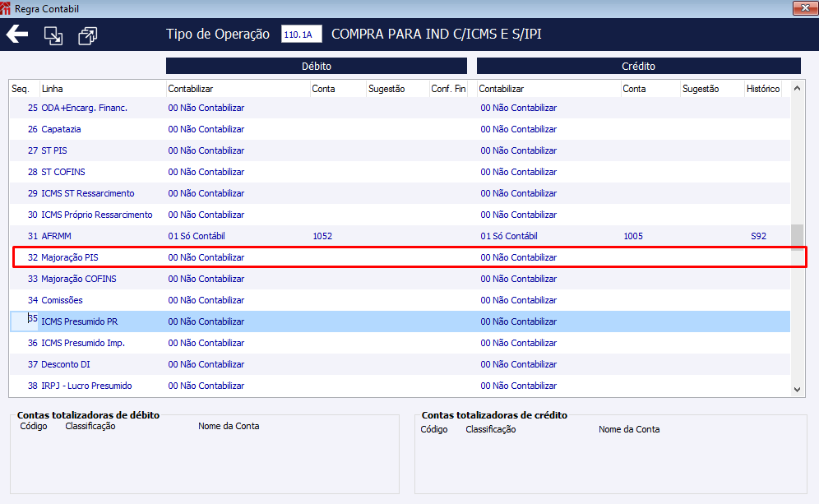This screenshot has width=819, height=504.
Task: Select row 37 Desconto DI
Action: 400,364
